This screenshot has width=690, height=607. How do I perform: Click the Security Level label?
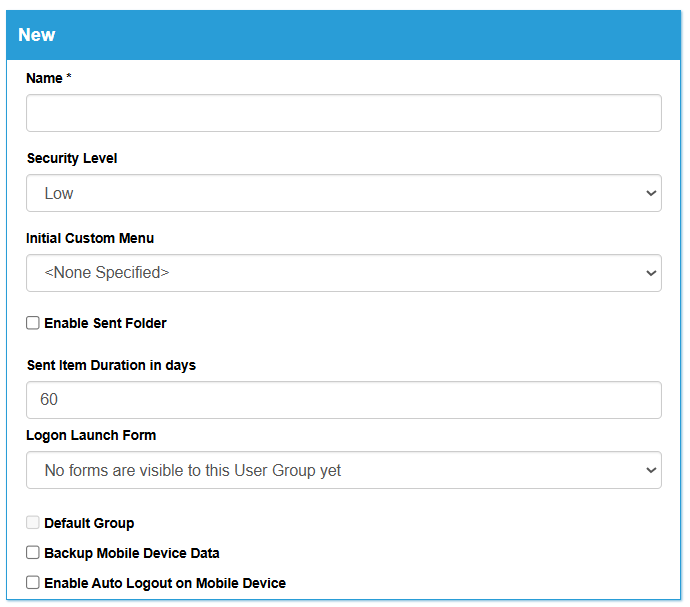(72, 158)
